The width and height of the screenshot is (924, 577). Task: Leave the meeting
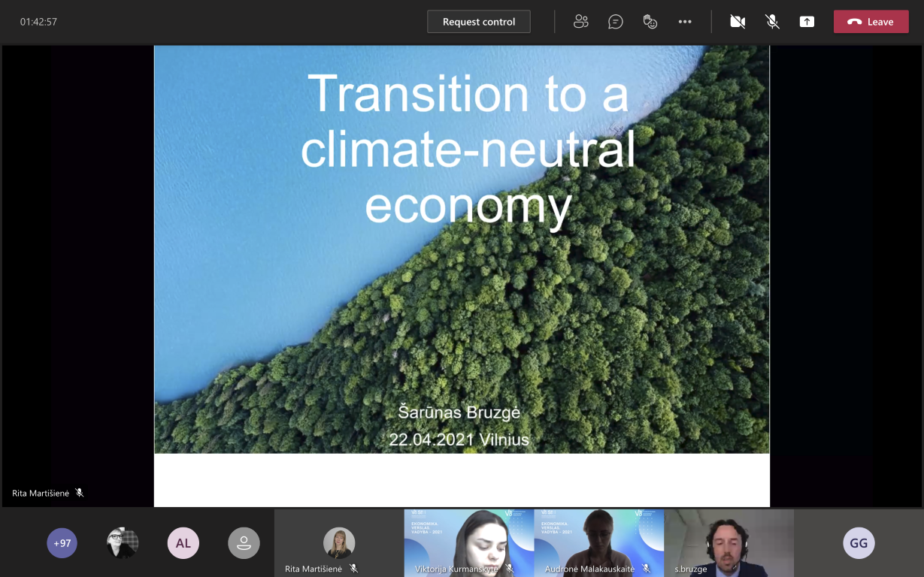(871, 22)
